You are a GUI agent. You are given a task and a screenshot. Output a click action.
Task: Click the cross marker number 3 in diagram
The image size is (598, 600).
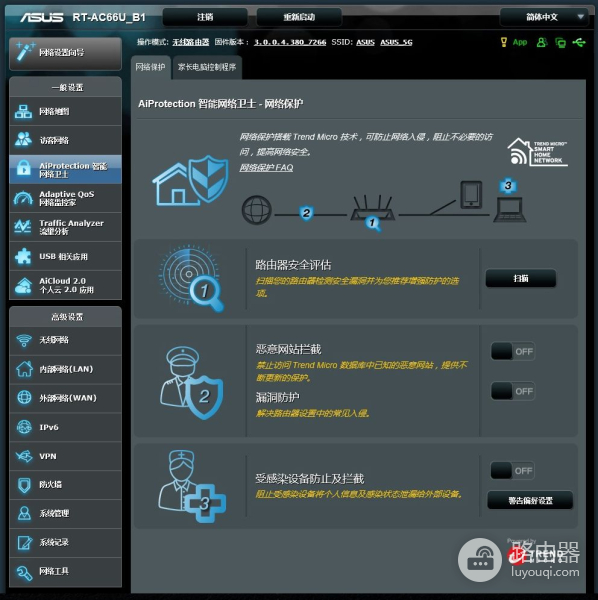[x=508, y=186]
